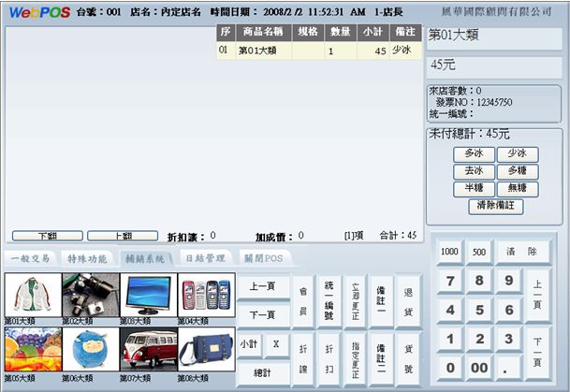Tap keypad digit 5
The image size is (570, 392).
479,310
